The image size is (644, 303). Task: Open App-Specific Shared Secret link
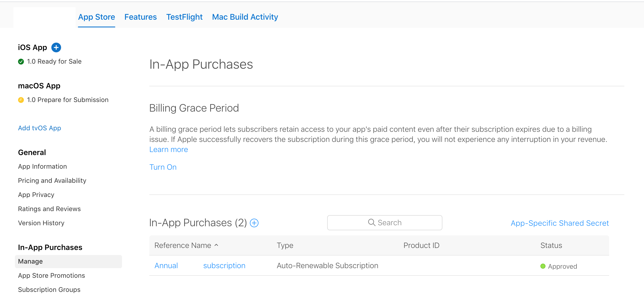[560, 223]
